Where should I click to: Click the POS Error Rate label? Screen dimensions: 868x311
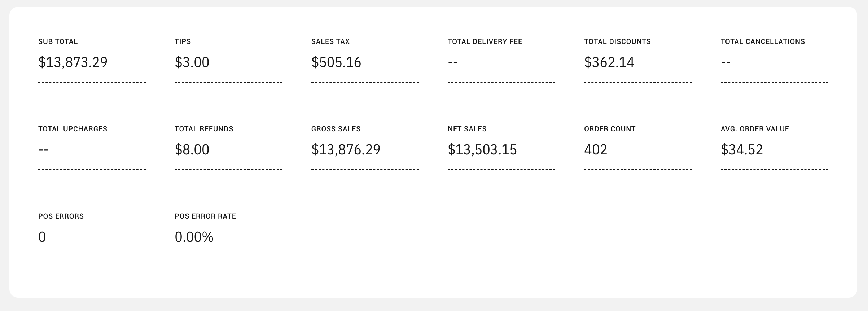click(205, 216)
